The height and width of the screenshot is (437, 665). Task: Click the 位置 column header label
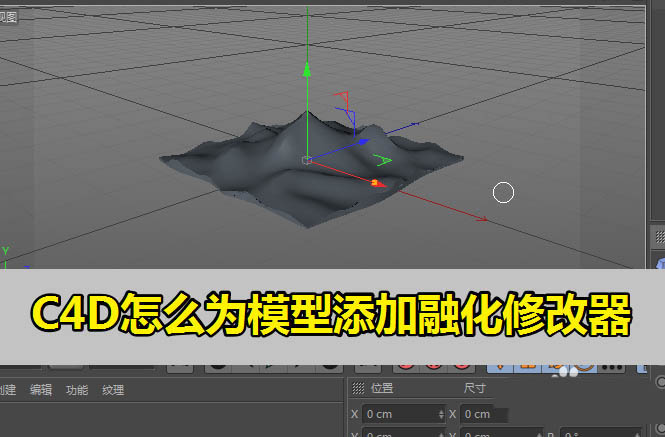(x=382, y=388)
